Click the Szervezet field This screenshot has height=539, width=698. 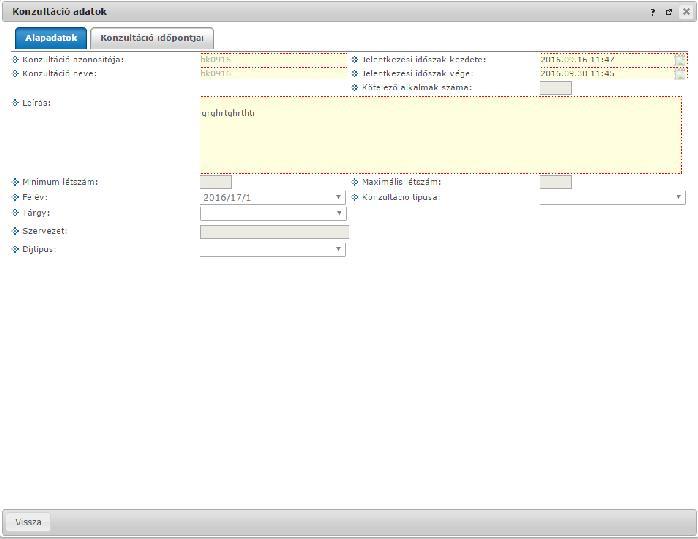click(274, 232)
